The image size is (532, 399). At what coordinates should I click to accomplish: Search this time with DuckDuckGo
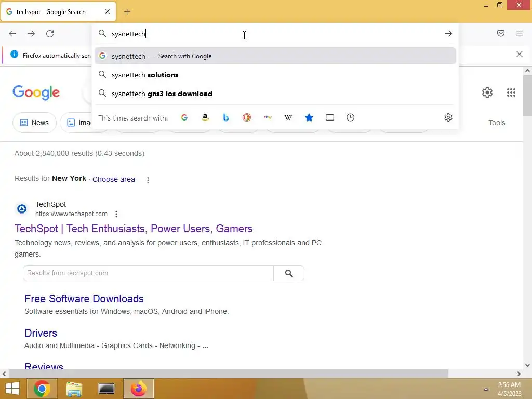tap(247, 117)
